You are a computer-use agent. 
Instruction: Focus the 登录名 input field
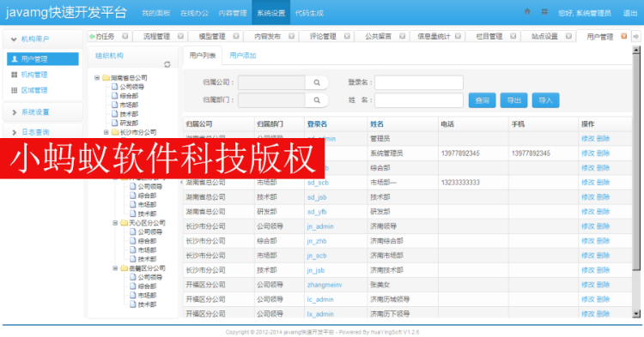(x=419, y=82)
